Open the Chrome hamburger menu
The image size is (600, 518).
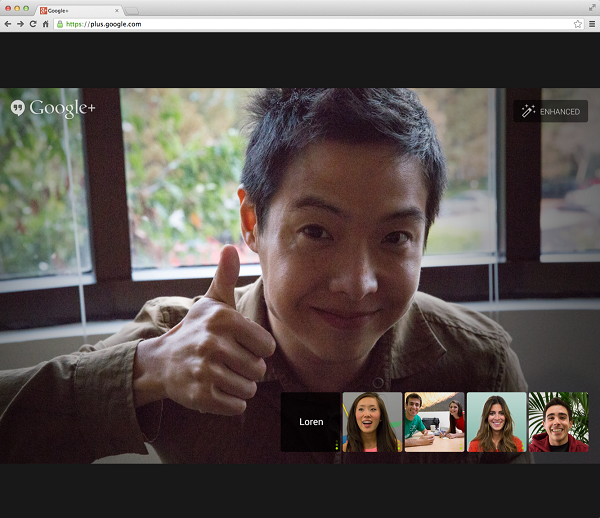point(591,23)
